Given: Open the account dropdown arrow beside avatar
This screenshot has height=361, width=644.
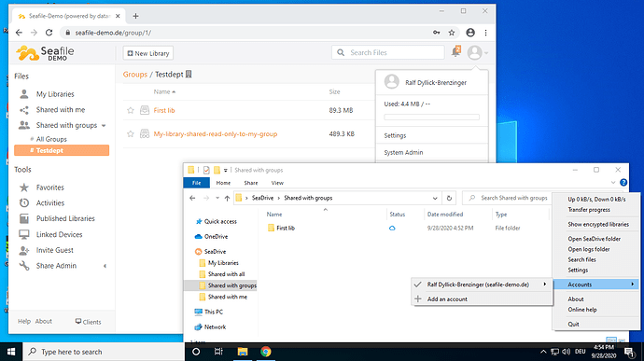Looking at the screenshot, I should (x=486, y=53).
